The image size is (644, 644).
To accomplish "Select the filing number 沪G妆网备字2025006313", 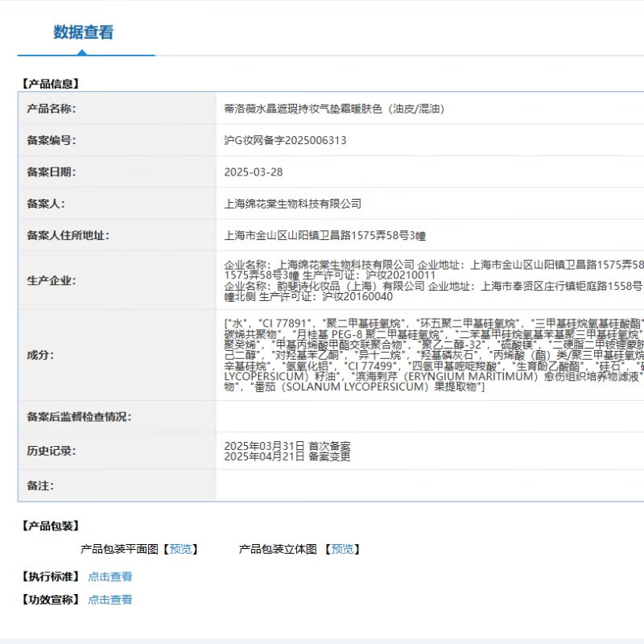I will point(285,140).
